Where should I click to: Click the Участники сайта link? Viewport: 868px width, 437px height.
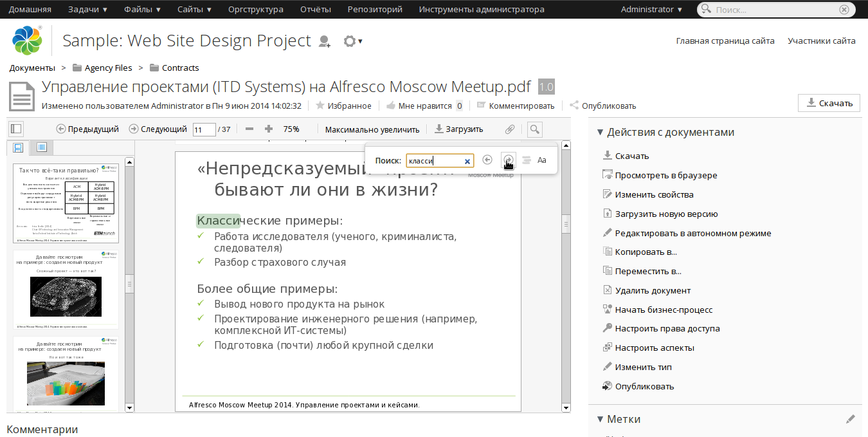point(821,41)
